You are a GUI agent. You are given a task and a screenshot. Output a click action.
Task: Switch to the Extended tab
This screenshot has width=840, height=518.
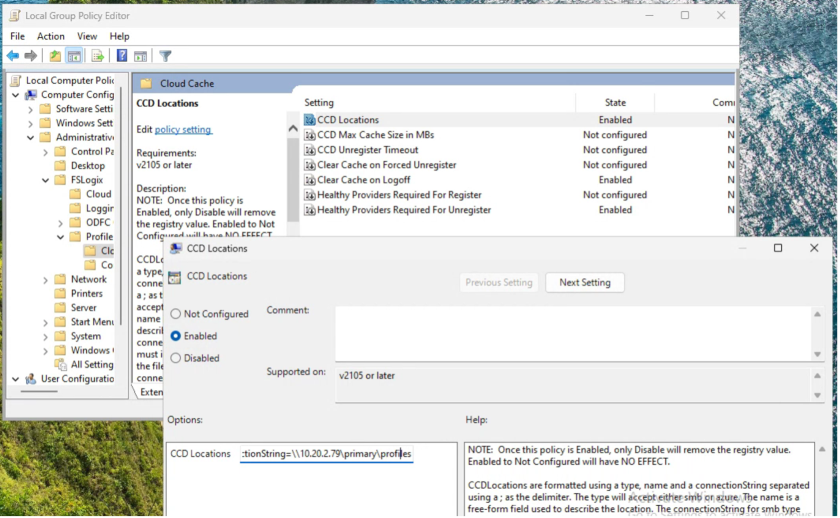coord(151,392)
